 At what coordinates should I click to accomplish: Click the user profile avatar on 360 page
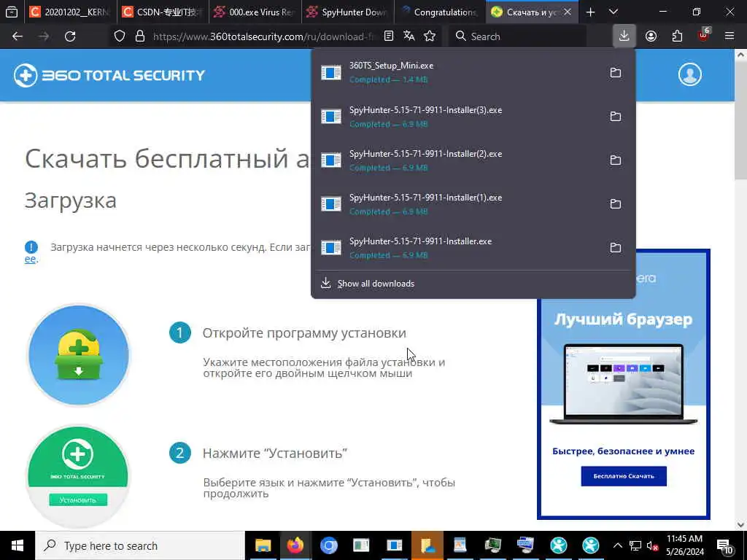690,74
